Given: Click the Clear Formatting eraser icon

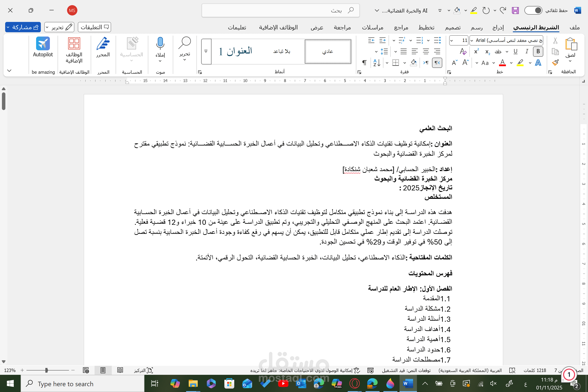Looking at the screenshot, I should pos(463,52).
